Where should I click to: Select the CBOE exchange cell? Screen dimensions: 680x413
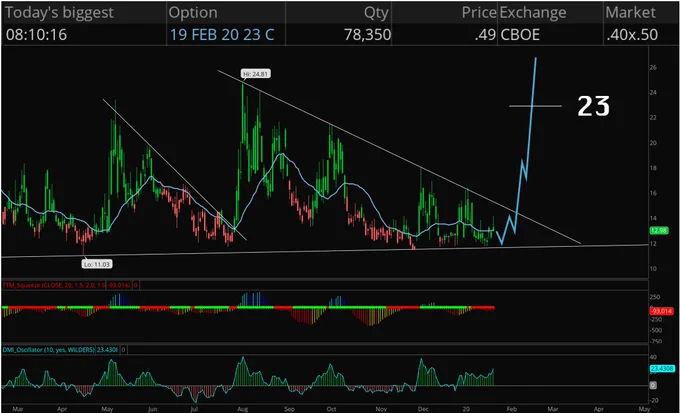pyautogui.click(x=520, y=35)
